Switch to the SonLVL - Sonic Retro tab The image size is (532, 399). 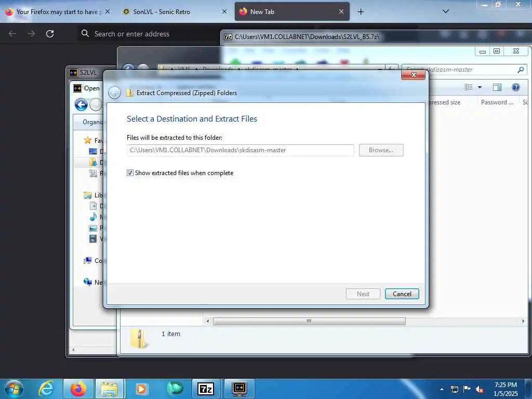(x=162, y=12)
